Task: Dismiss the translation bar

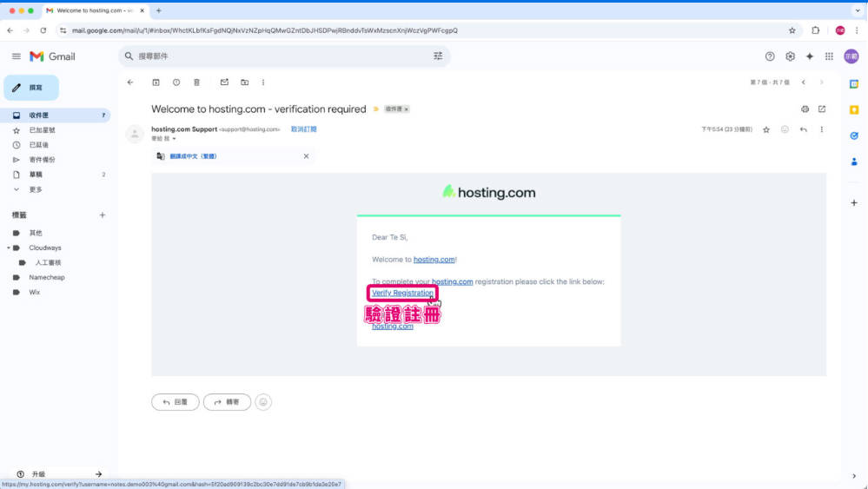Action: pyautogui.click(x=306, y=156)
